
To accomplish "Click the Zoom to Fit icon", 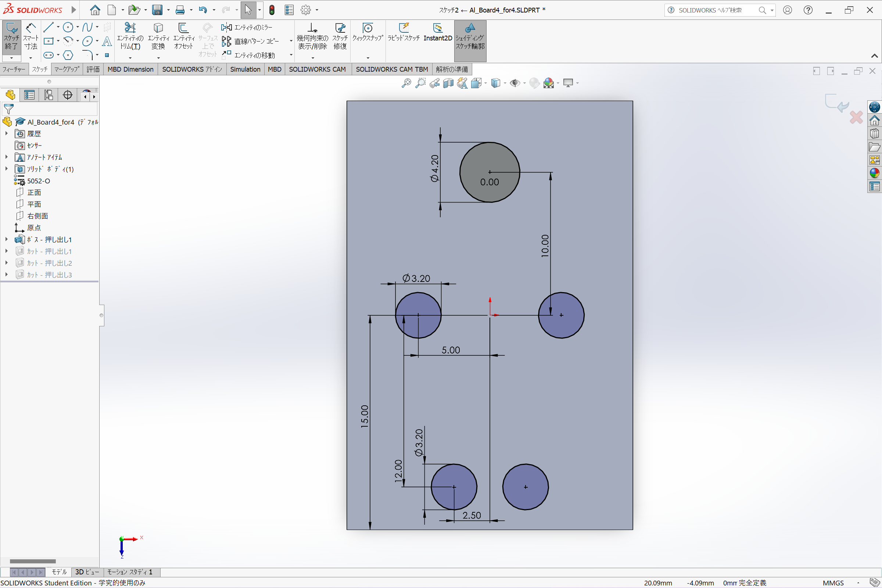I will coord(406,83).
